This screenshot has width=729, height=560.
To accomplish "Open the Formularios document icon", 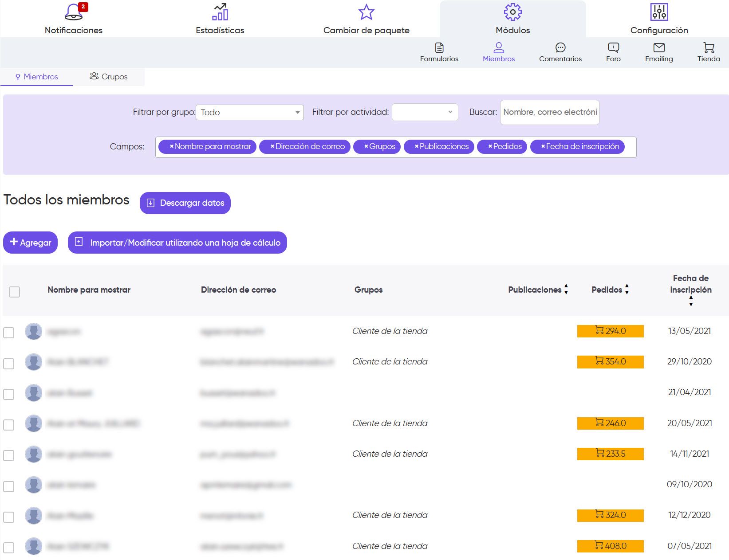I will pyautogui.click(x=439, y=47).
